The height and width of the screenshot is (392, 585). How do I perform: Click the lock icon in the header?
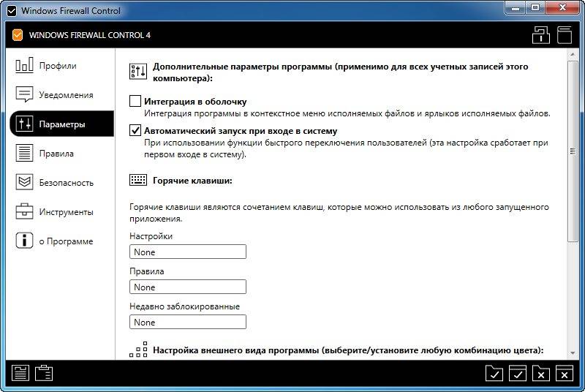point(541,35)
